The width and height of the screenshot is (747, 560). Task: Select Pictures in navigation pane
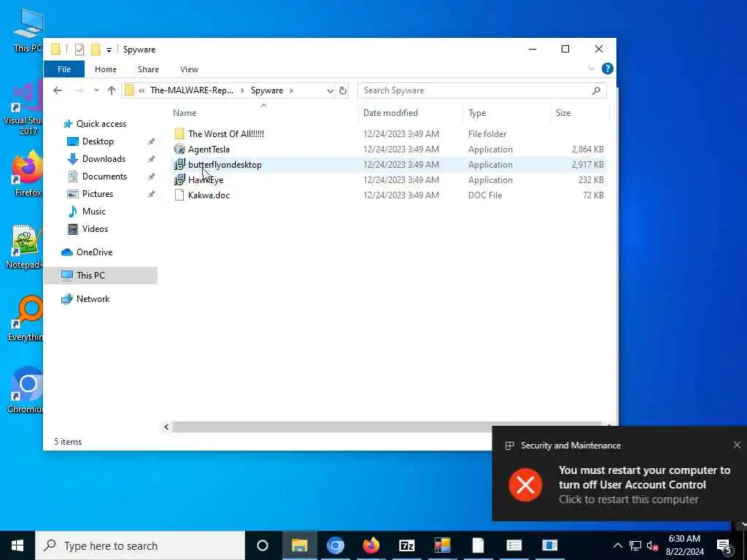coord(97,194)
